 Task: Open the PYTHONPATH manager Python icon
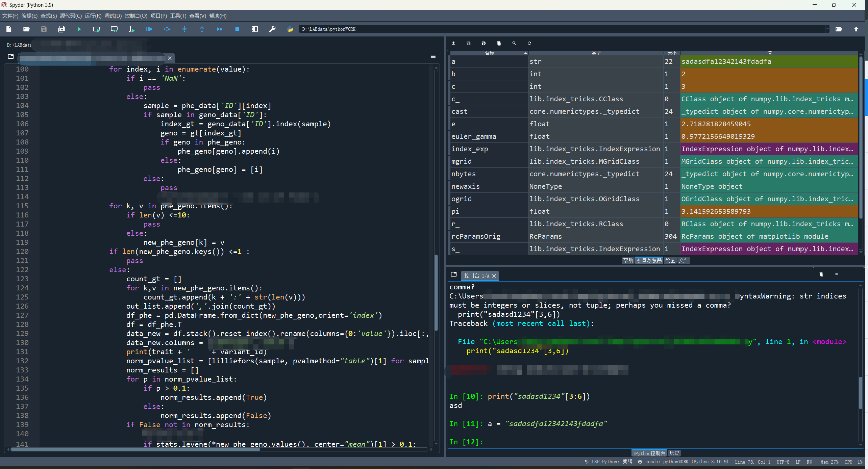[290, 29]
